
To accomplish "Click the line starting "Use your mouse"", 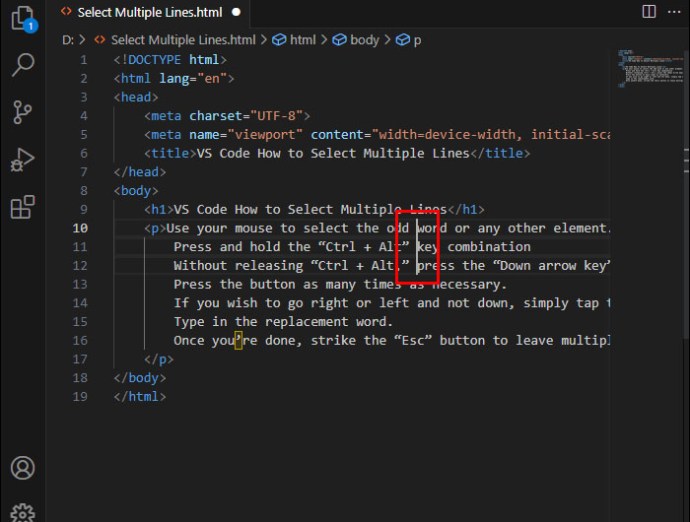I will pos(377,228).
